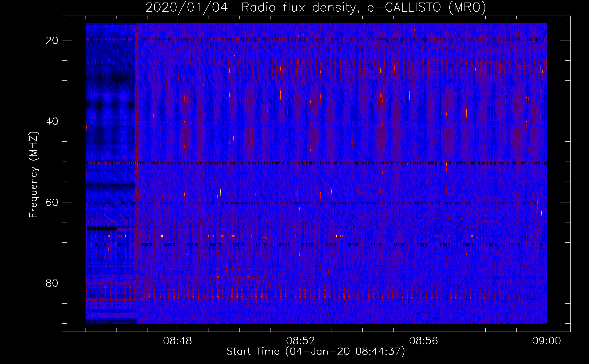Click the "Frequency (MHZ)" axis label

tap(33, 175)
